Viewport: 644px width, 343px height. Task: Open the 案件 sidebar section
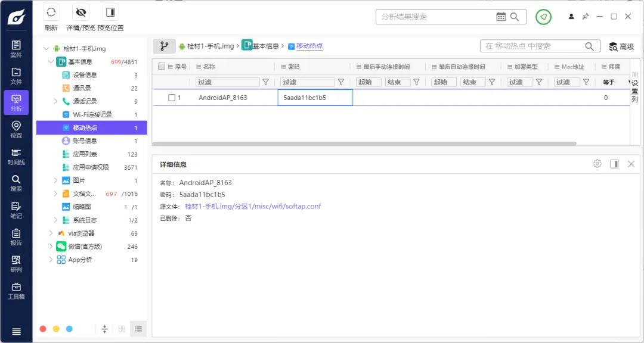click(x=16, y=49)
